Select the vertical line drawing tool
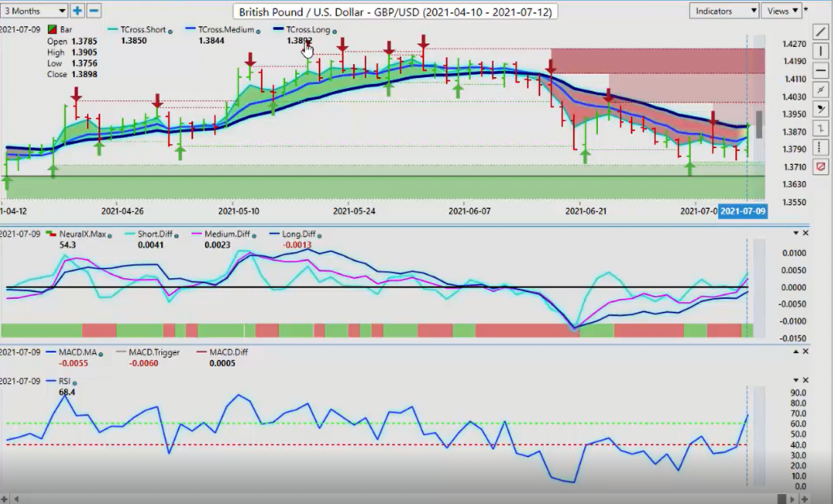 (822, 51)
